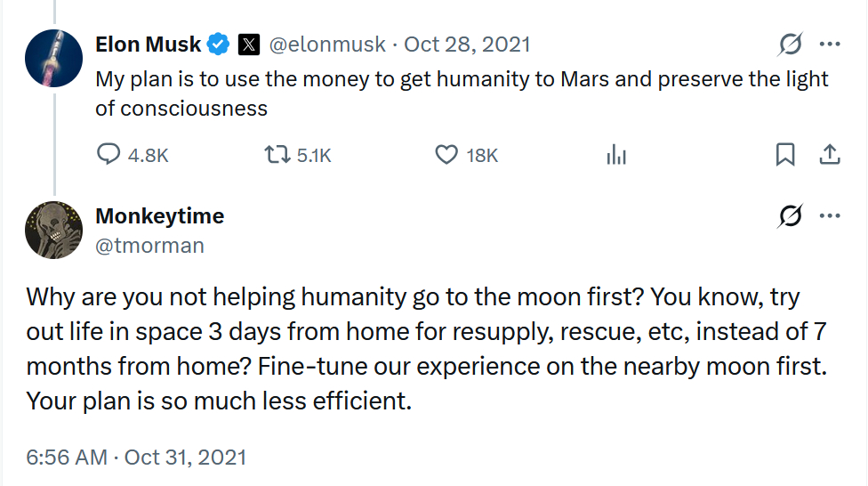This screenshot has width=868, height=486.
Task: Open the @elonmusk handle link
Action: pyautogui.click(x=327, y=44)
